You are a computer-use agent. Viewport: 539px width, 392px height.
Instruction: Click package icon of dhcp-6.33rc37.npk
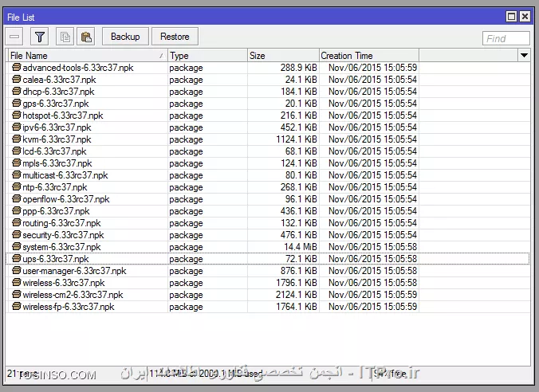click(16, 91)
